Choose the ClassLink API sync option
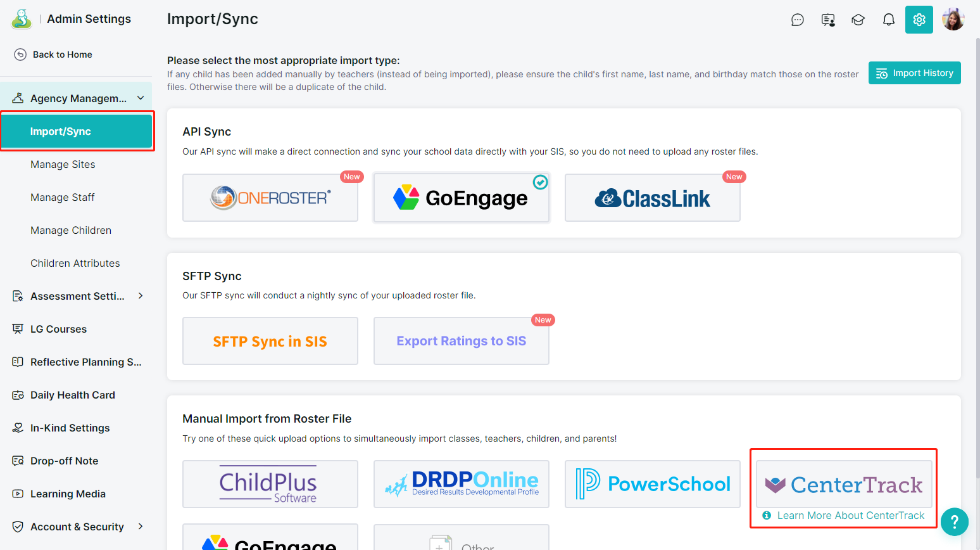 (x=653, y=198)
